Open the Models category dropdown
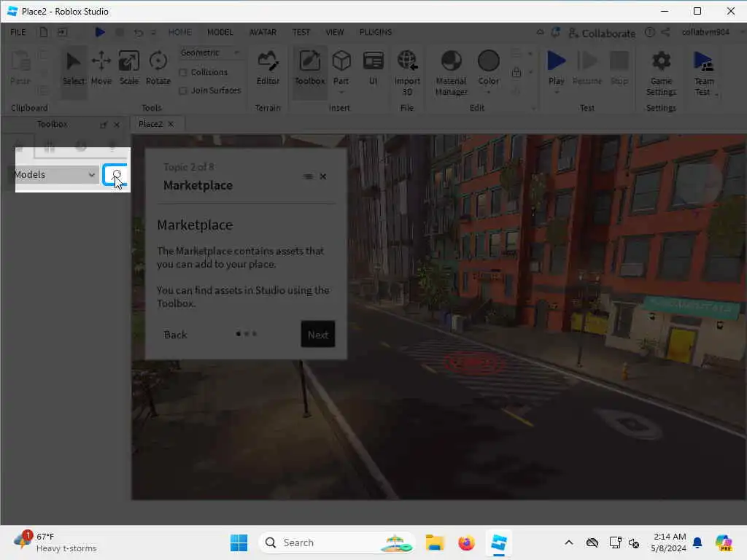 [x=55, y=175]
